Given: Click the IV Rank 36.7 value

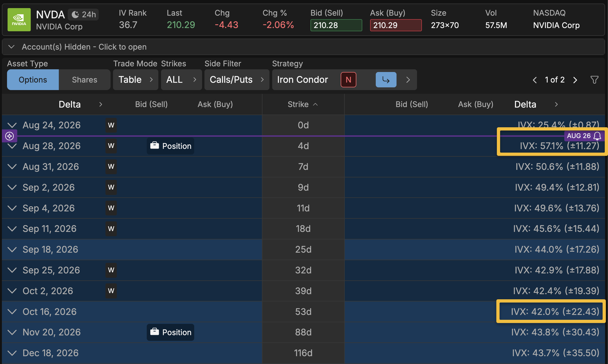Looking at the screenshot, I should [x=128, y=25].
